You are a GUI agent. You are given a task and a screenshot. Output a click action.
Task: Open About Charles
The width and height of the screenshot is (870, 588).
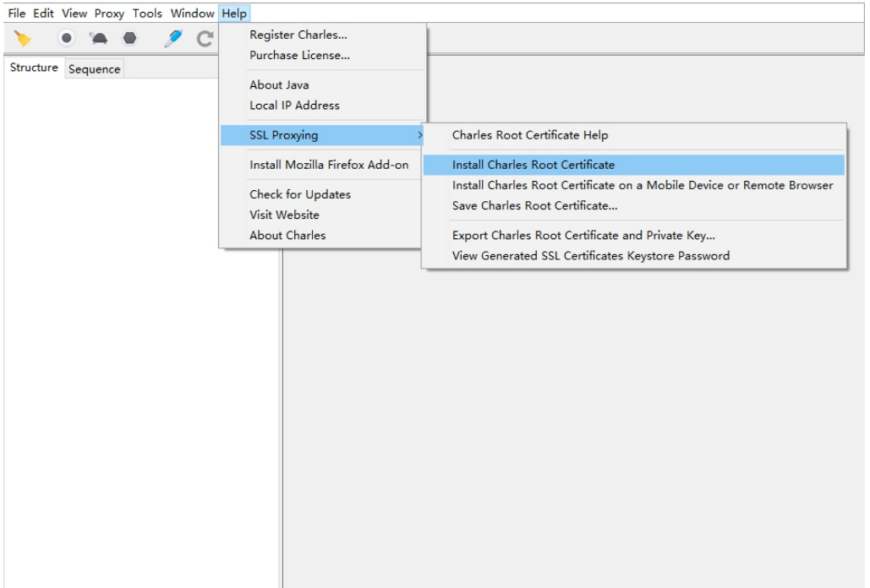pos(323,236)
